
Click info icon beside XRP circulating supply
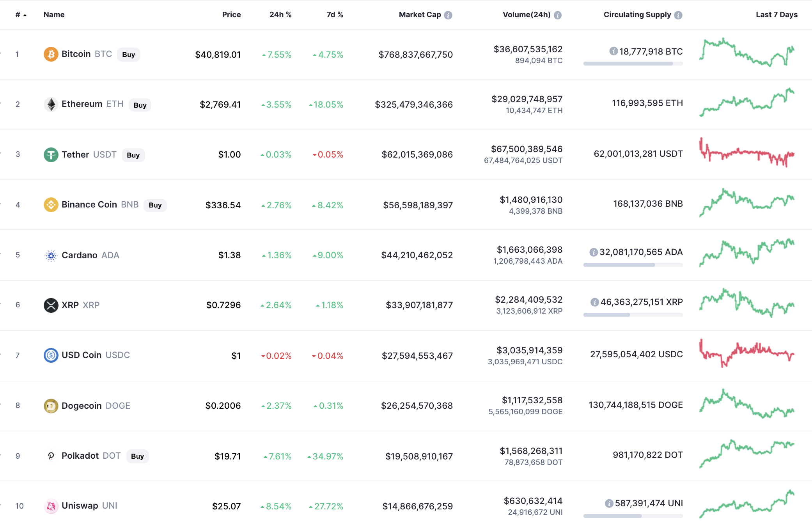click(x=595, y=302)
